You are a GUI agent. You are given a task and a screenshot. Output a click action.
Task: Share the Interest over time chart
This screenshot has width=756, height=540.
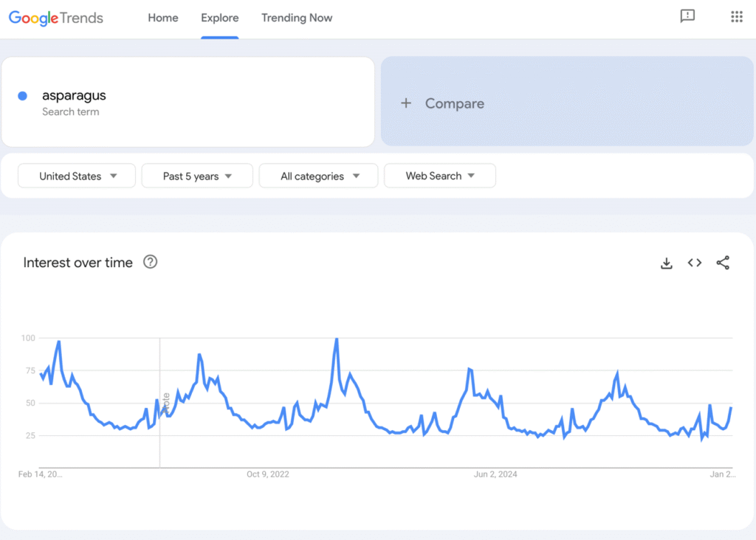click(x=723, y=263)
